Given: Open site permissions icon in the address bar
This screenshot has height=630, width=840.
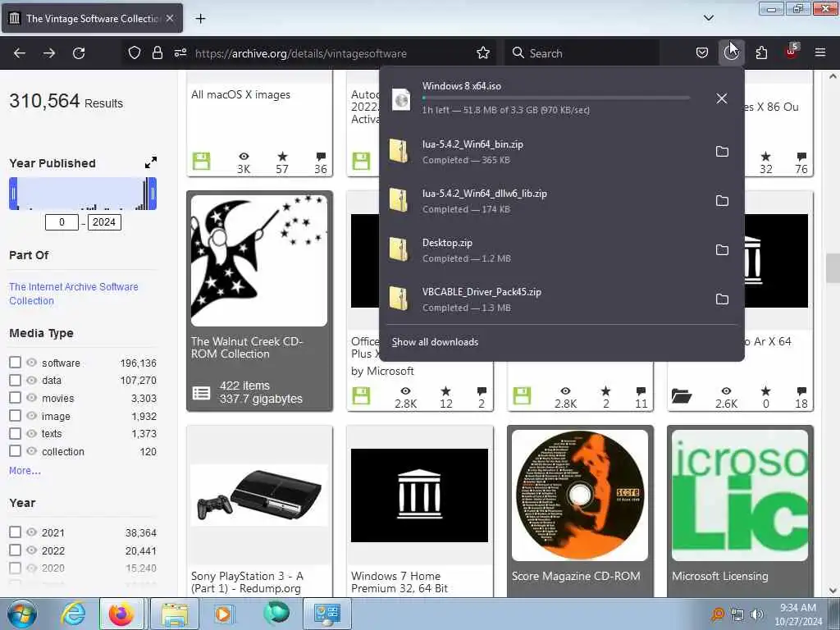Looking at the screenshot, I should 180,53.
